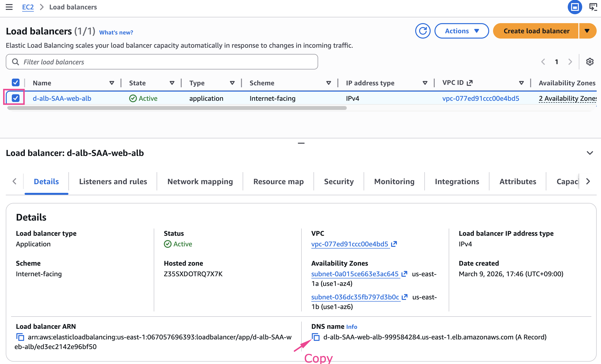601x364 pixels.
Task: Expand Create load balancer split arrow
Action: [x=587, y=31]
